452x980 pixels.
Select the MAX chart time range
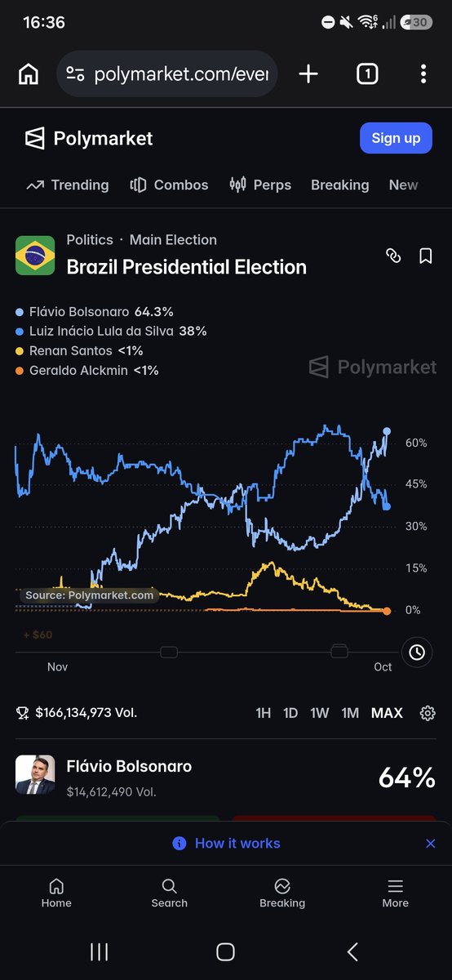[x=387, y=713]
